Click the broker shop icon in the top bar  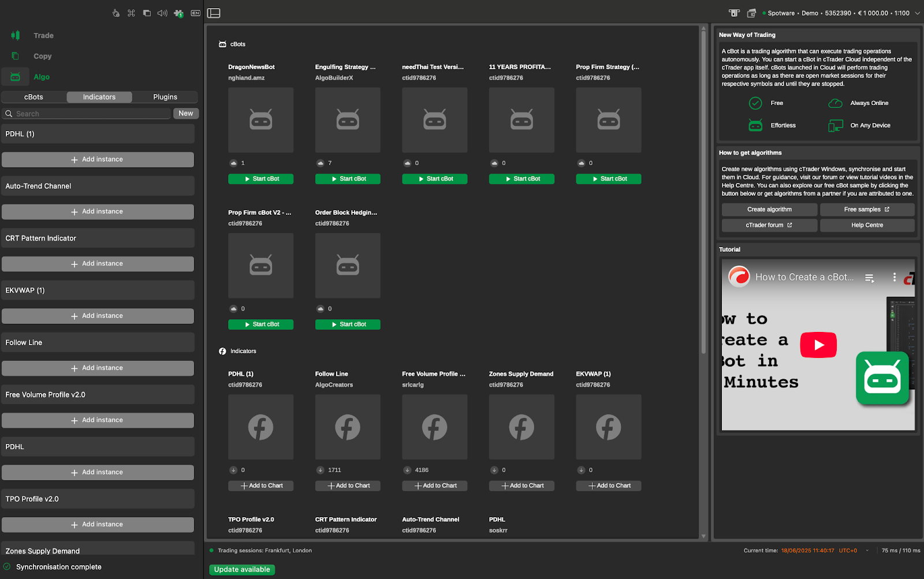click(734, 13)
